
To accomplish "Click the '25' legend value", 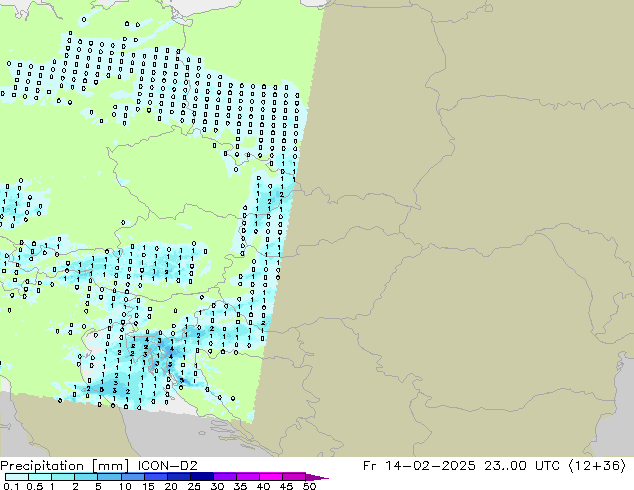I will (x=194, y=486).
